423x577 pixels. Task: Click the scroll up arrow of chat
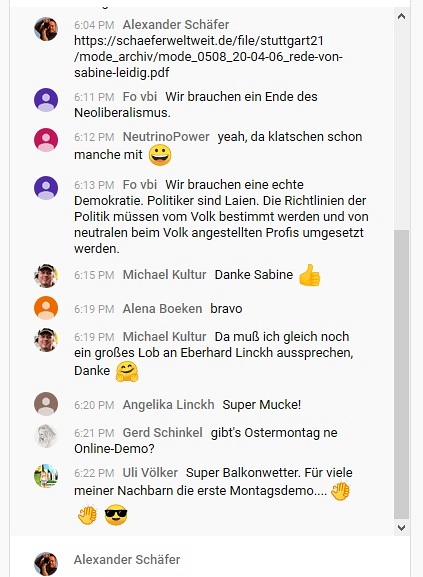(402, 16)
